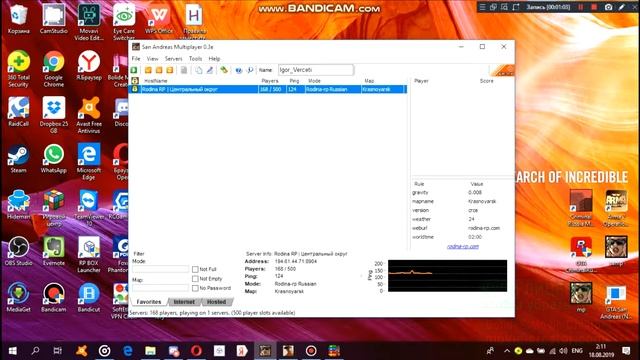Pause the Bandicam recording
This screenshot has height=360, width=640.
tap(580, 7)
